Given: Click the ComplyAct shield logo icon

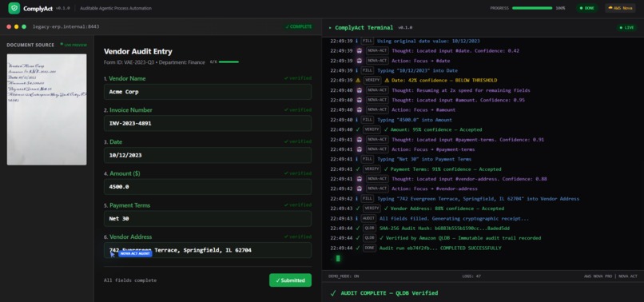Looking at the screenshot, I should (14, 8).
